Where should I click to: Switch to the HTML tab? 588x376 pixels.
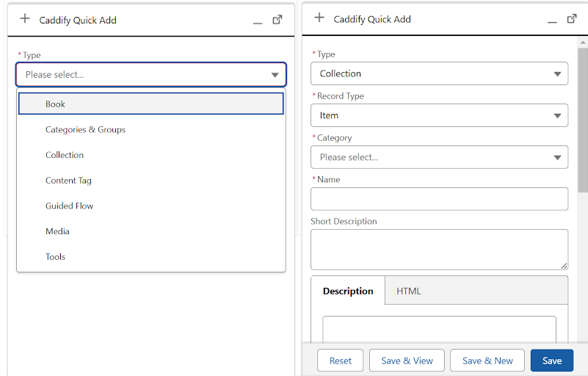(x=409, y=291)
